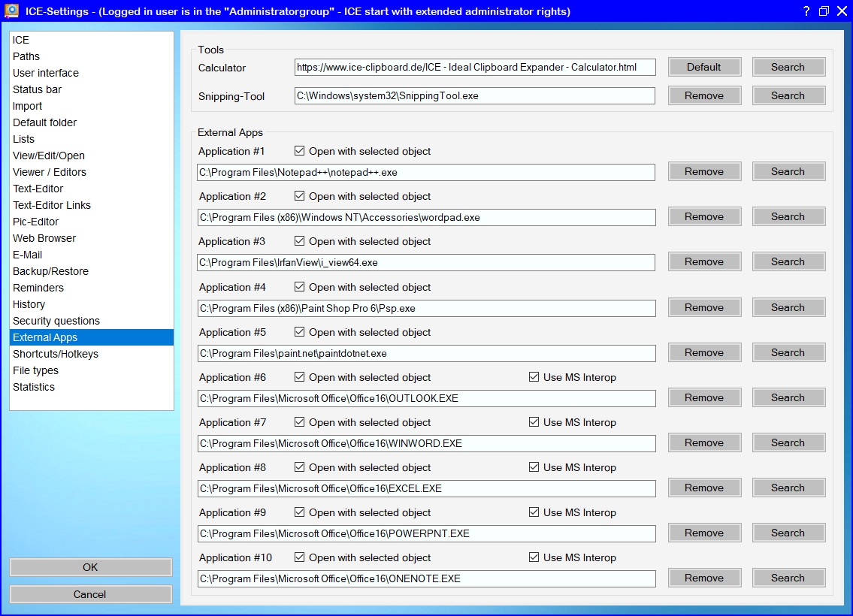853x616 pixels.
Task: Toggle Use MS Interop for Application #10
Action: 534,557
